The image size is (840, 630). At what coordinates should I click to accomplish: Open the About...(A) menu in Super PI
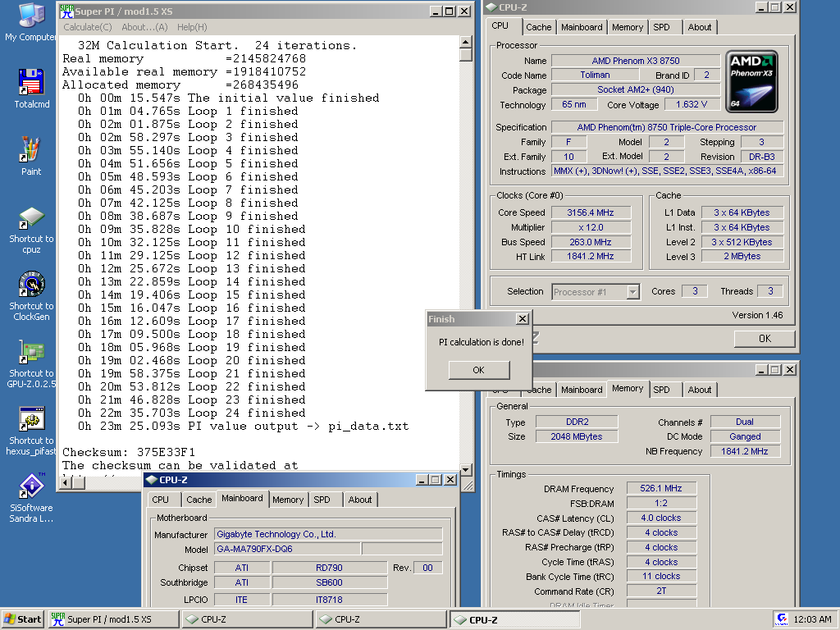(144, 27)
